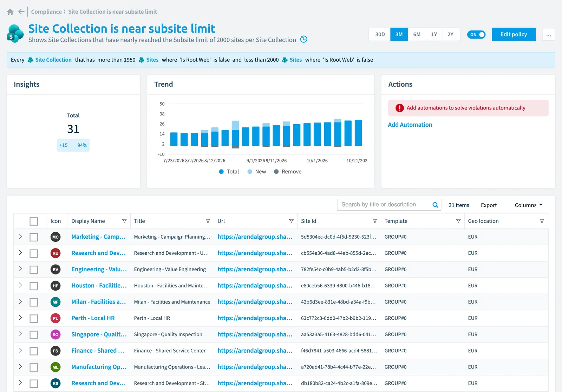Expand the Manufacturing Op... row
Viewport: 562px width, 392px height.
20,366
